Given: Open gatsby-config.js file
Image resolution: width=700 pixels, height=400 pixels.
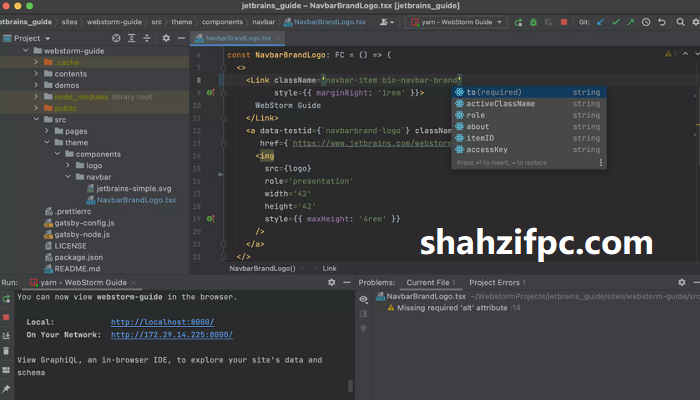Looking at the screenshot, I should [79, 223].
